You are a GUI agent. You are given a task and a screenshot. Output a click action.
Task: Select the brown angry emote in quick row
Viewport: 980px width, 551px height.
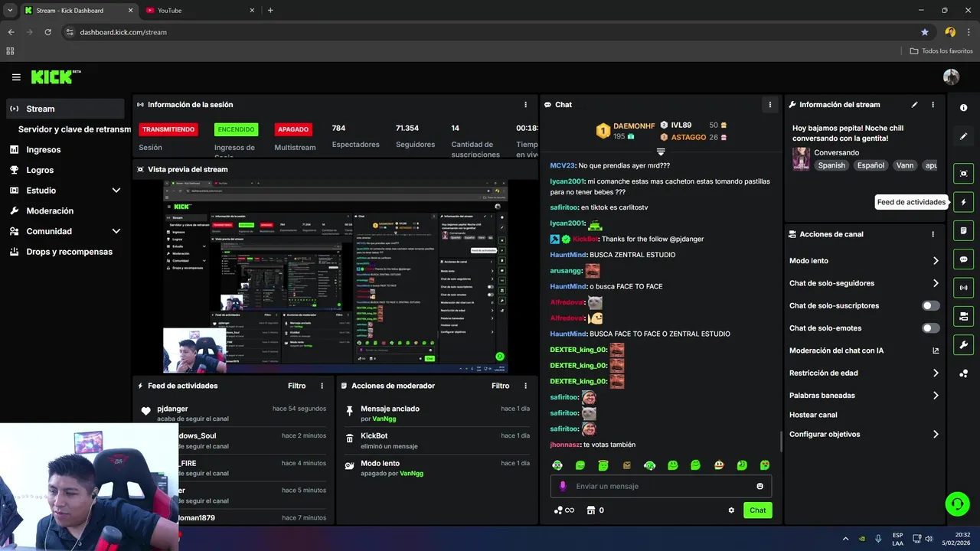626,465
